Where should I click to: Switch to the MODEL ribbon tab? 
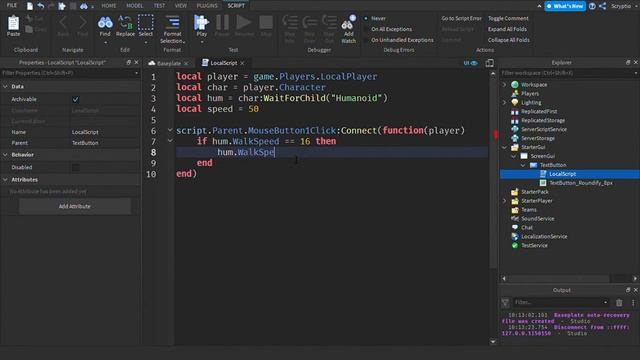pos(134,6)
